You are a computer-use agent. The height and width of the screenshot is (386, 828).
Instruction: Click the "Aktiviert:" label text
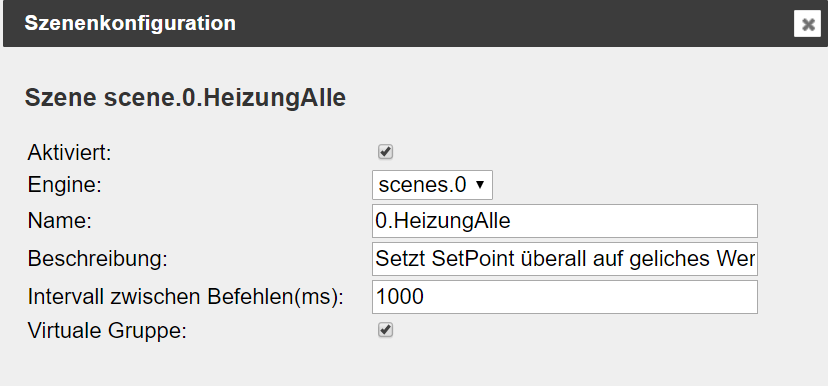point(70,153)
